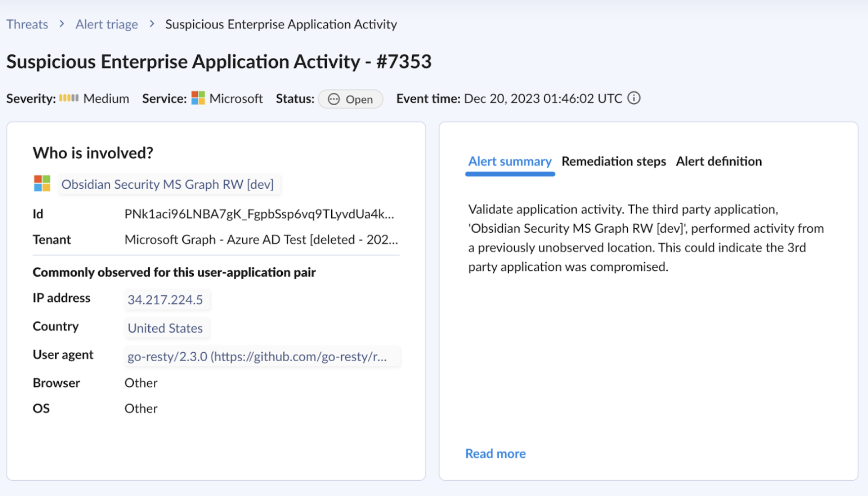Open the status dropdown showing Open
The width and height of the screenshot is (868, 496).
pos(350,99)
